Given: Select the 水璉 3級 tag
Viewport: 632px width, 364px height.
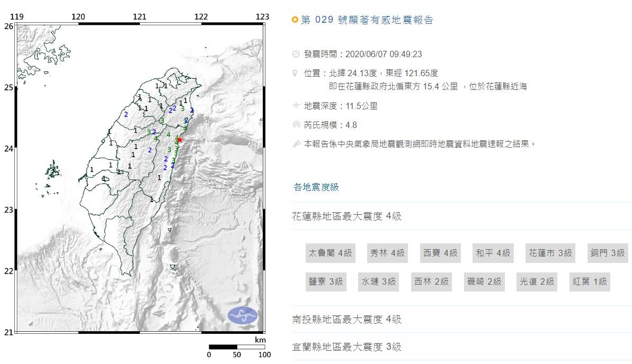Looking at the screenshot, I should 378,281.
